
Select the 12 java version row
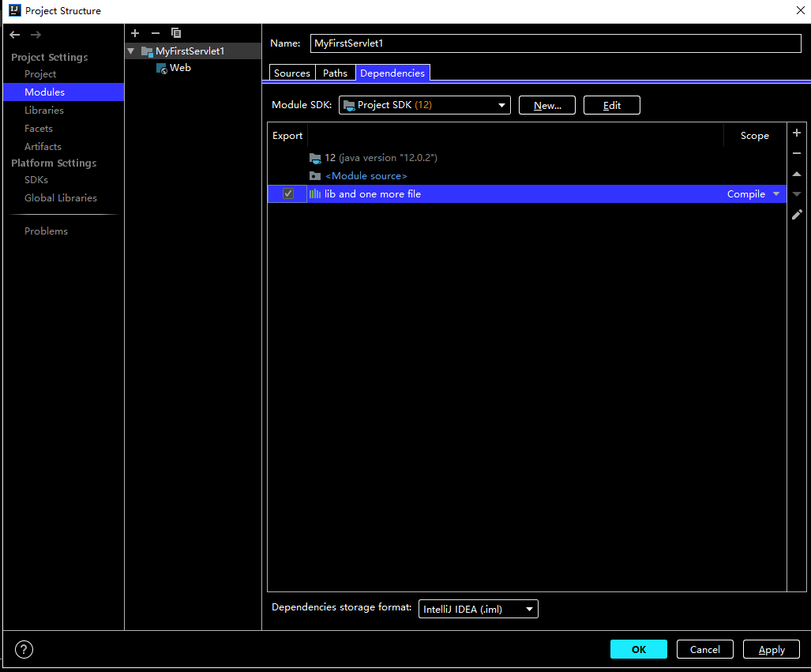click(527, 158)
